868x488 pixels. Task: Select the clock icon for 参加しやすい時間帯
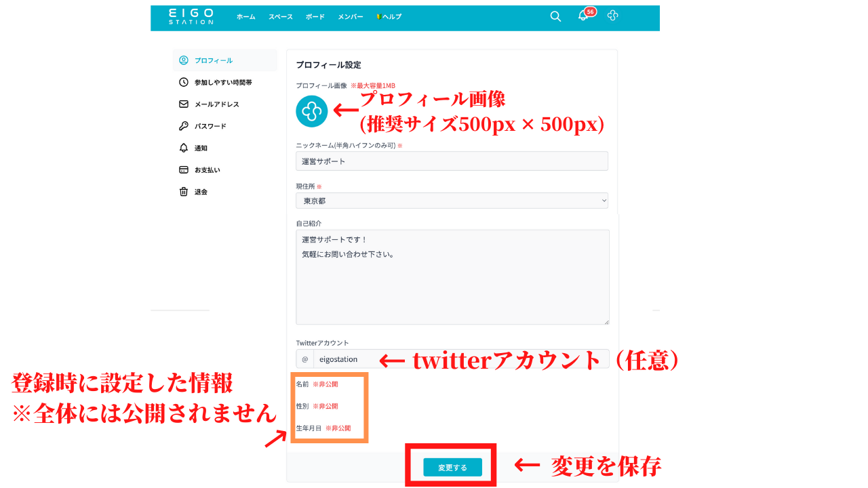[x=184, y=82]
